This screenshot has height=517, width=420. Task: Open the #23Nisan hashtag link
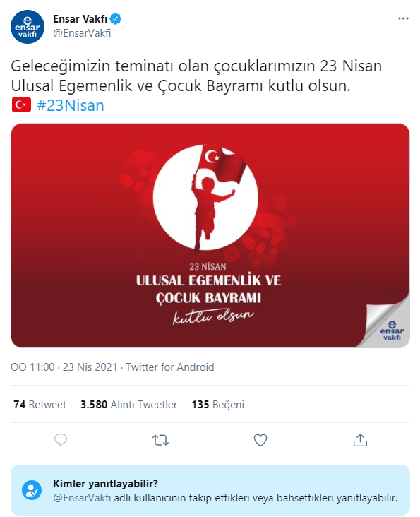pyautogui.click(x=71, y=105)
